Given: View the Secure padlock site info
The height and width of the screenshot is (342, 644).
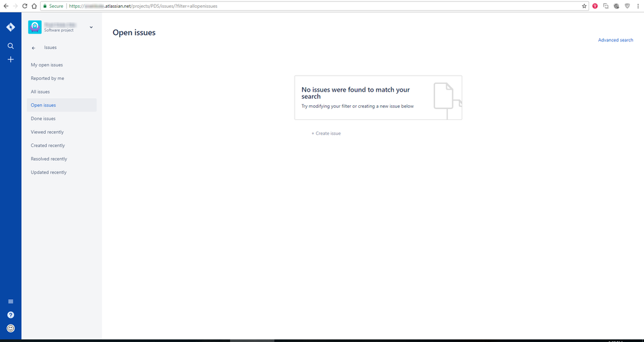Looking at the screenshot, I should pos(54,6).
